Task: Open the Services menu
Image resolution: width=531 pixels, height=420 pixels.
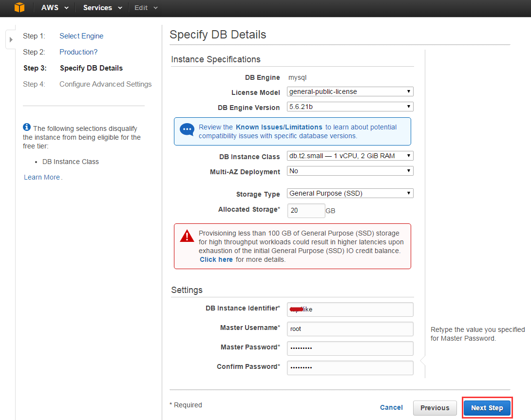Action: tap(103, 8)
